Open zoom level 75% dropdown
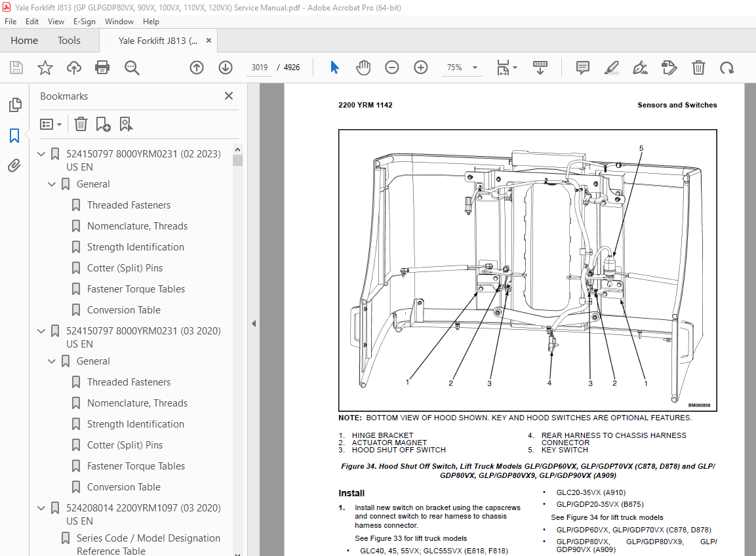 475,68
